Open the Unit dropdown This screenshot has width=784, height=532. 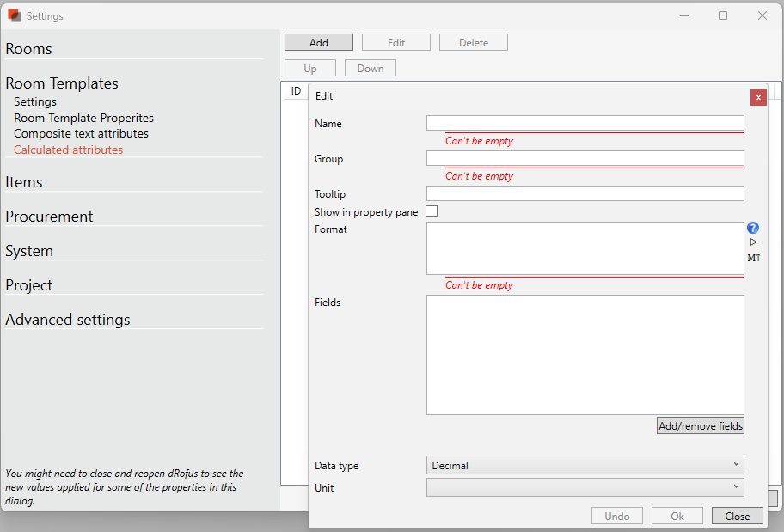(585, 487)
